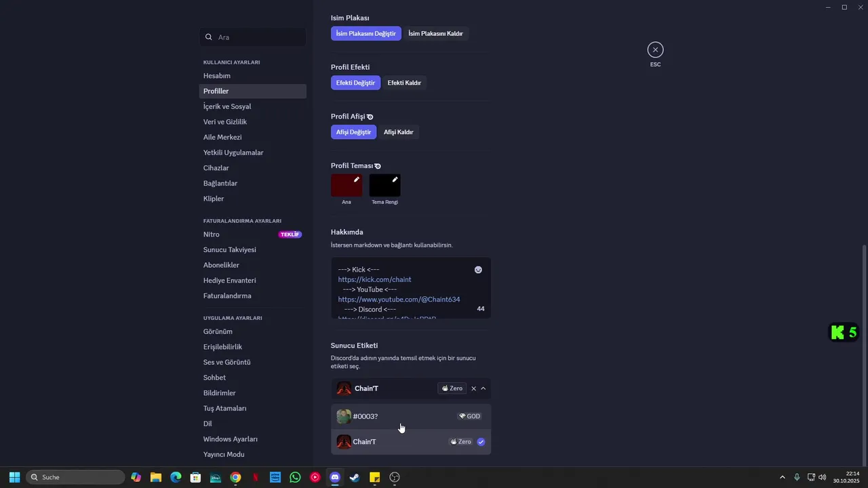This screenshot has height=488, width=868.
Task: Clear the selected server tag with X
Action: pos(473,388)
